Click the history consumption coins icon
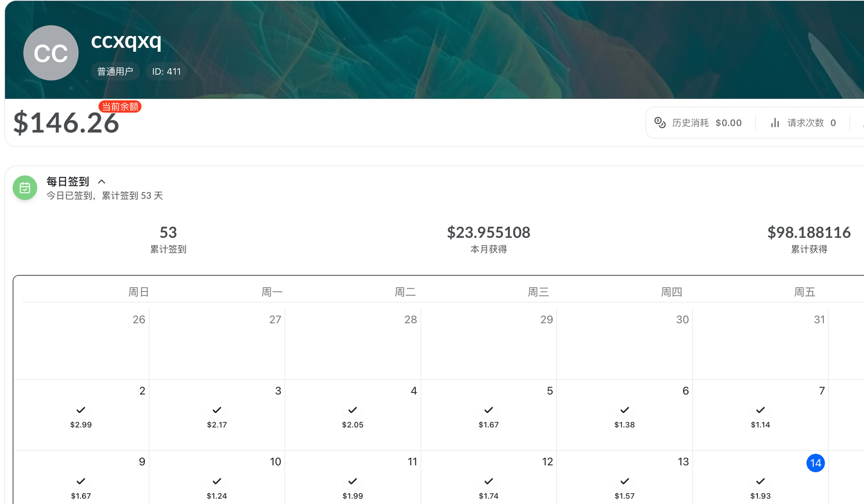864x504 pixels. tap(660, 123)
